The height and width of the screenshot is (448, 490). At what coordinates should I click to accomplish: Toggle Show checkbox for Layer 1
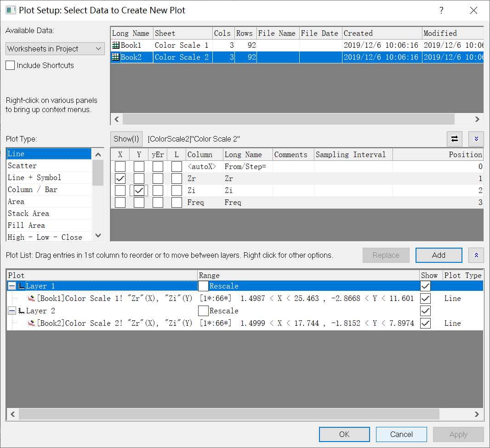tap(425, 286)
